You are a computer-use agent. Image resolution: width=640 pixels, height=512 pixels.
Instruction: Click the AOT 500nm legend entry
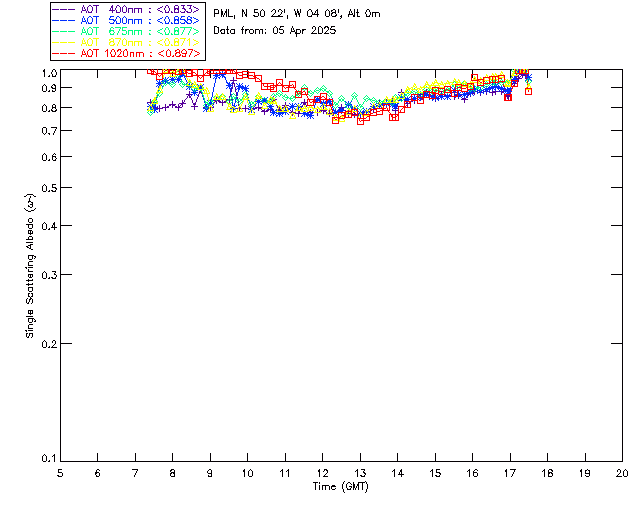coord(126,20)
